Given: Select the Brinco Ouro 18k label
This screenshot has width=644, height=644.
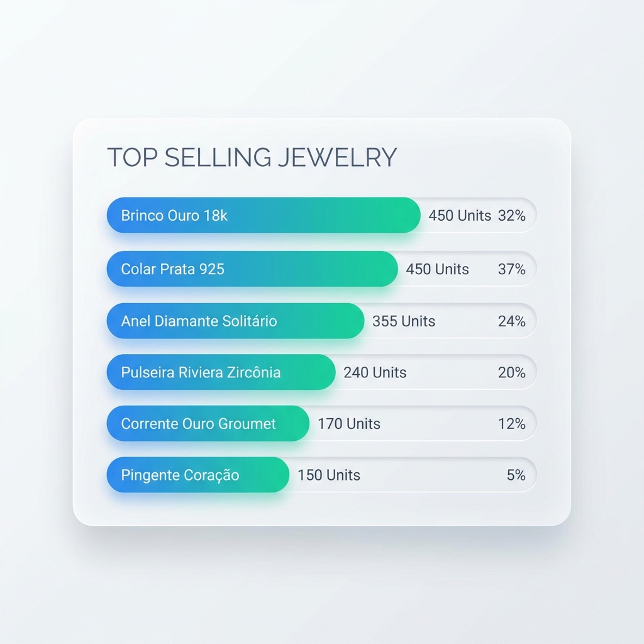Looking at the screenshot, I should (x=174, y=216).
